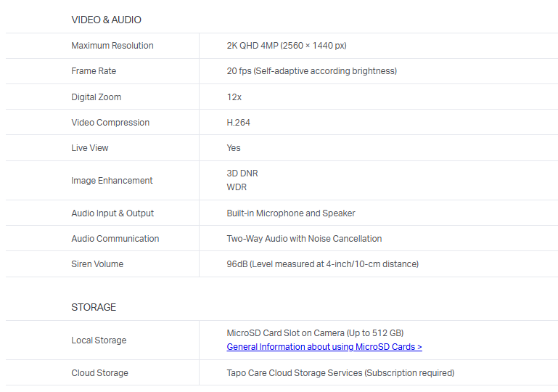This screenshot has width=558, height=392.
Task: Select the Video Compression label
Action: pyautogui.click(x=110, y=123)
